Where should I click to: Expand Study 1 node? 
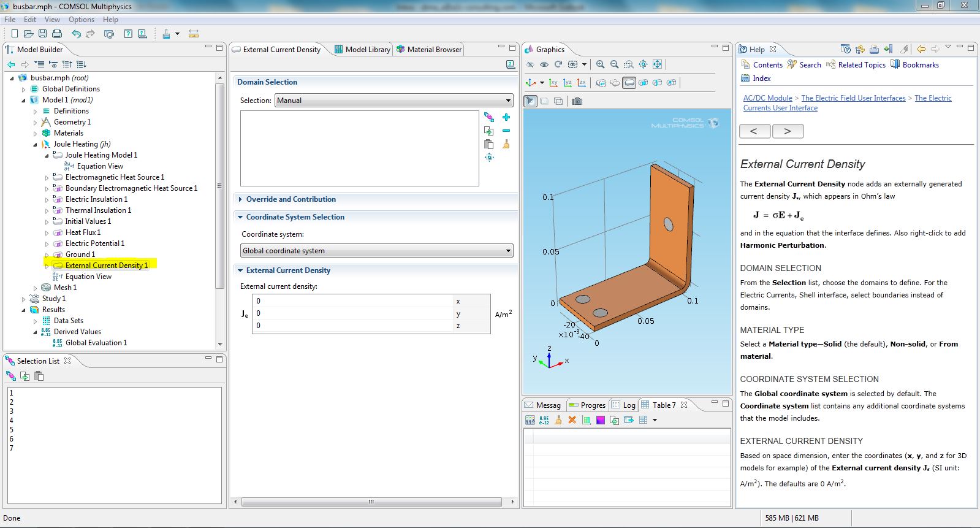pyautogui.click(x=24, y=299)
